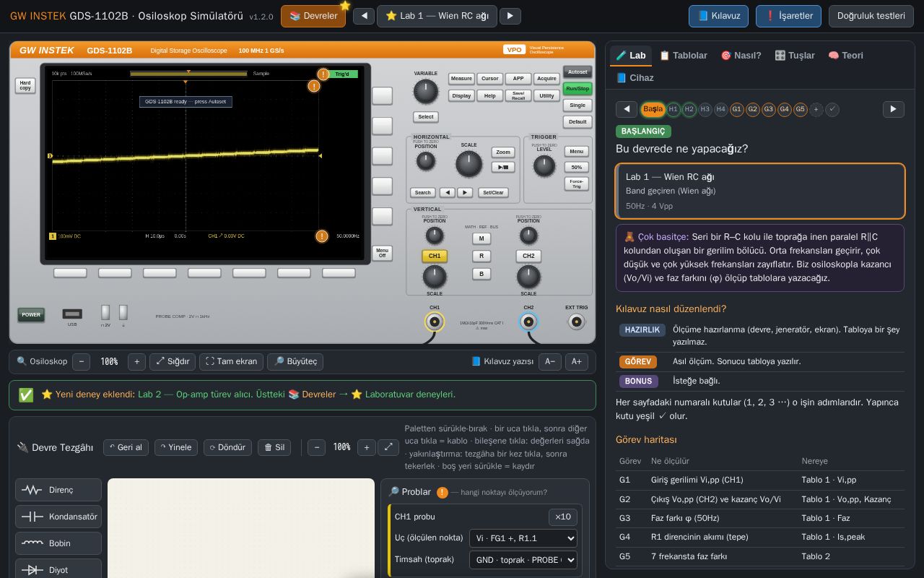
Task: Zoom in the oscilloscope with plus
Action: coord(136,361)
